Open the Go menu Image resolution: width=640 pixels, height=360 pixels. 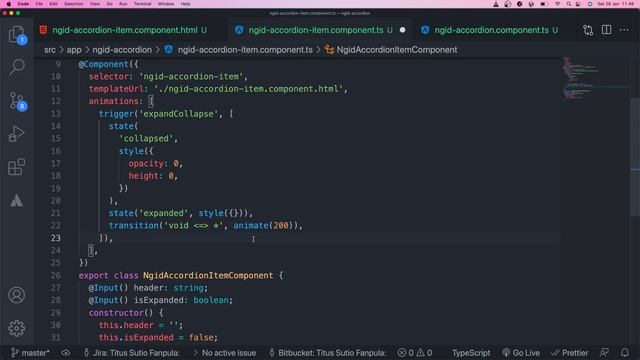coord(109,4)
